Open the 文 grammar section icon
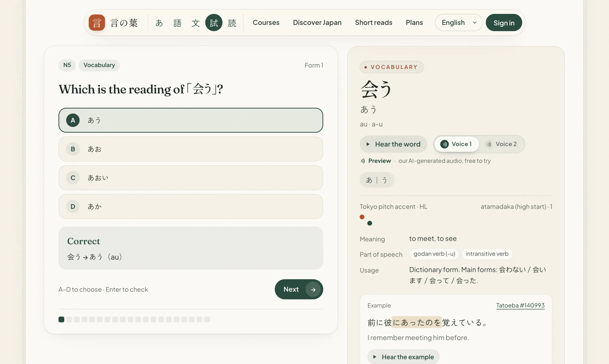 point(195,23)
